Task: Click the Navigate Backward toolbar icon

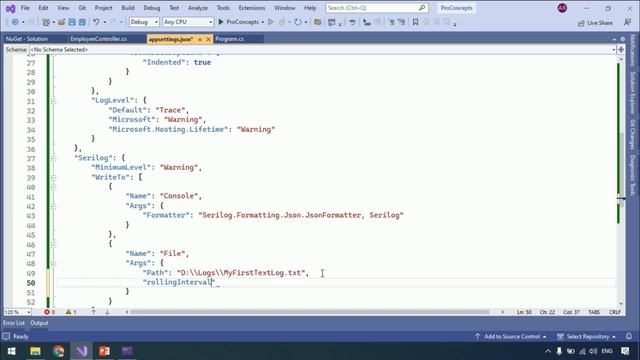Action: pos(15,22)
